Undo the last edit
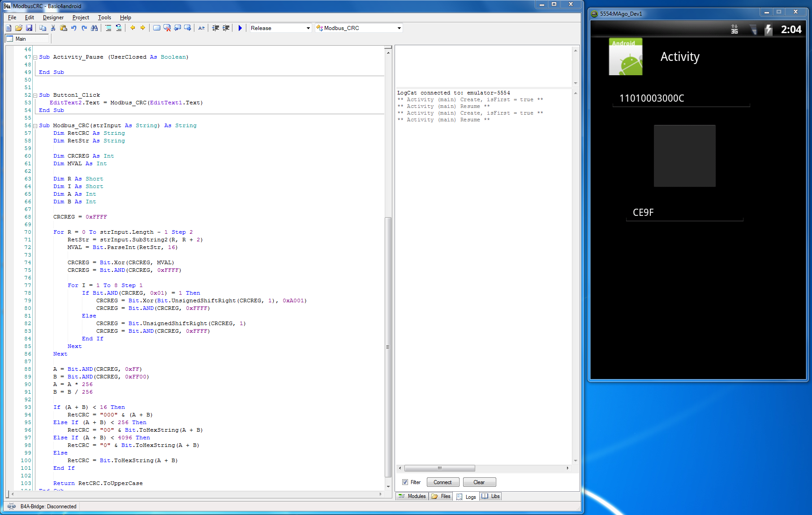This screenshot has width=812, height=515. tap(74, 28)
